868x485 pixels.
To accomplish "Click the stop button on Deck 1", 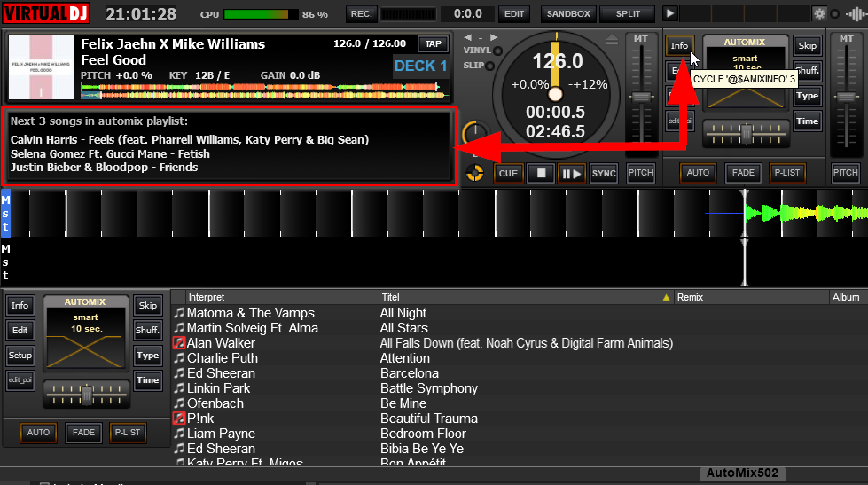I will (x=541, y=173).
